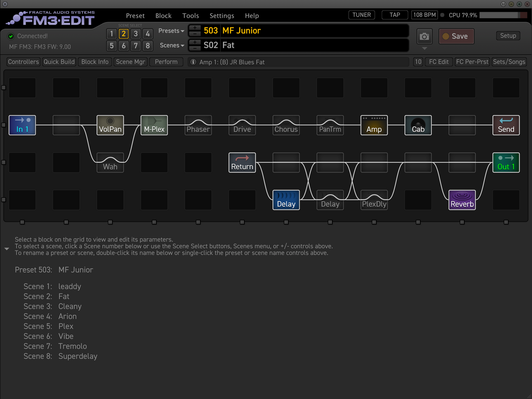Open Block Info
The height and width of the screenshot is (399, 532).
(x=95, y=62)
